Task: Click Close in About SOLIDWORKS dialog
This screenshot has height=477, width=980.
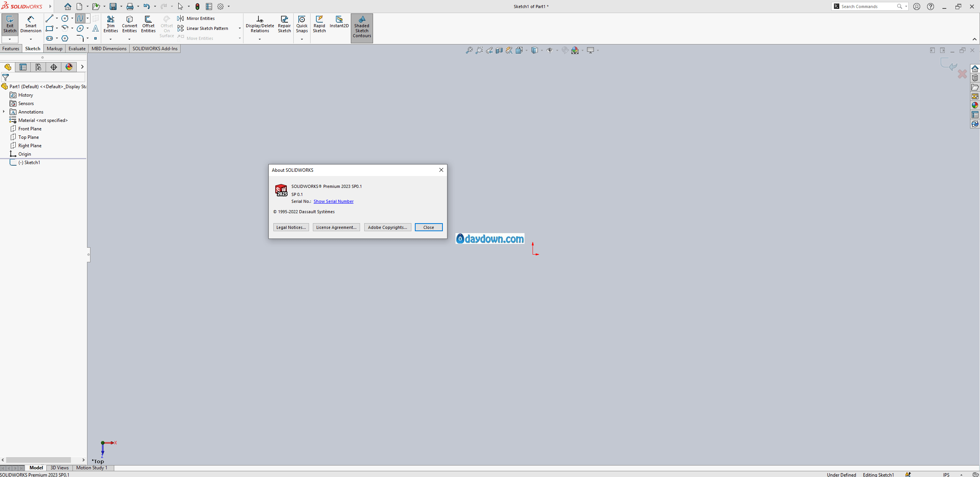Action: [429, 227]
